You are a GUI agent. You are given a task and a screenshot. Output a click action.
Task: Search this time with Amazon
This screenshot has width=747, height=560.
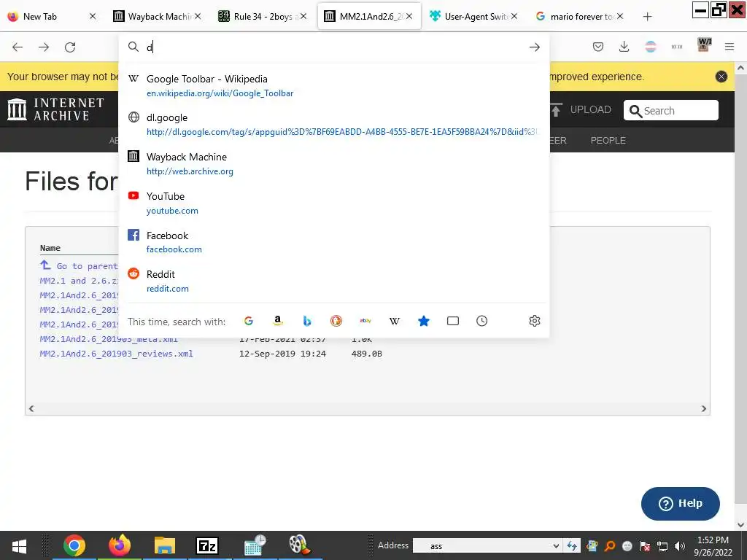coord(278,321)
